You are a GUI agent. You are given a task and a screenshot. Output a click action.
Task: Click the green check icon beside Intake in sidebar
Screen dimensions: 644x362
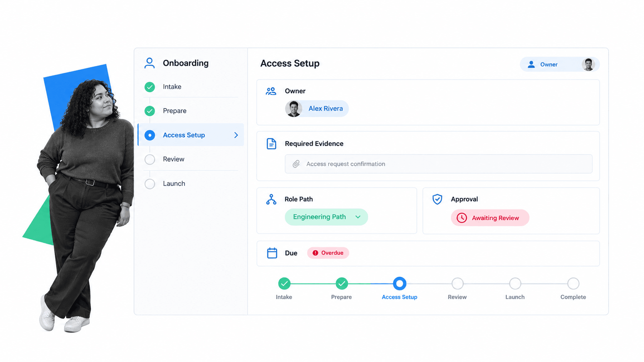click(150, 87)
